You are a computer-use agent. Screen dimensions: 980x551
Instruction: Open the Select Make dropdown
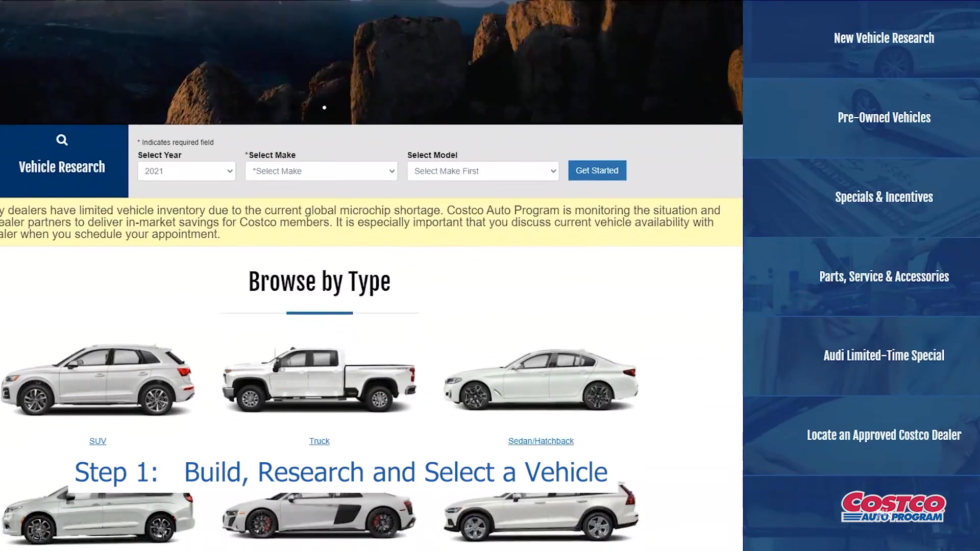(321, 171)
